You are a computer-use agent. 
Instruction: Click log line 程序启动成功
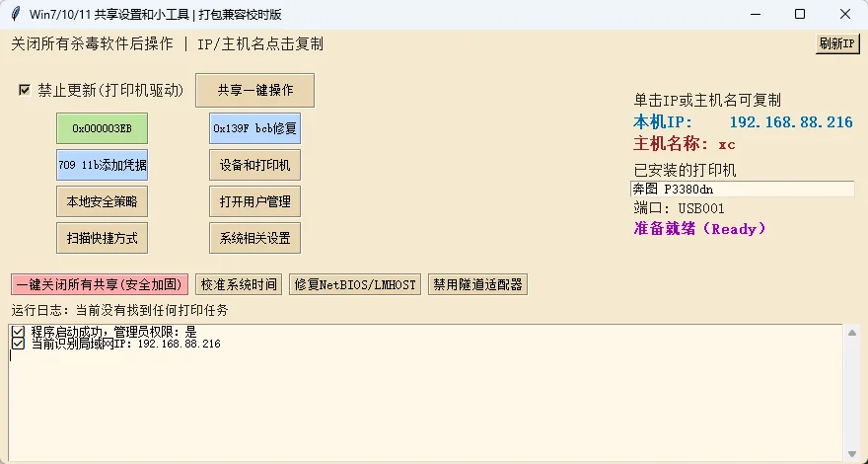point(105,332)
